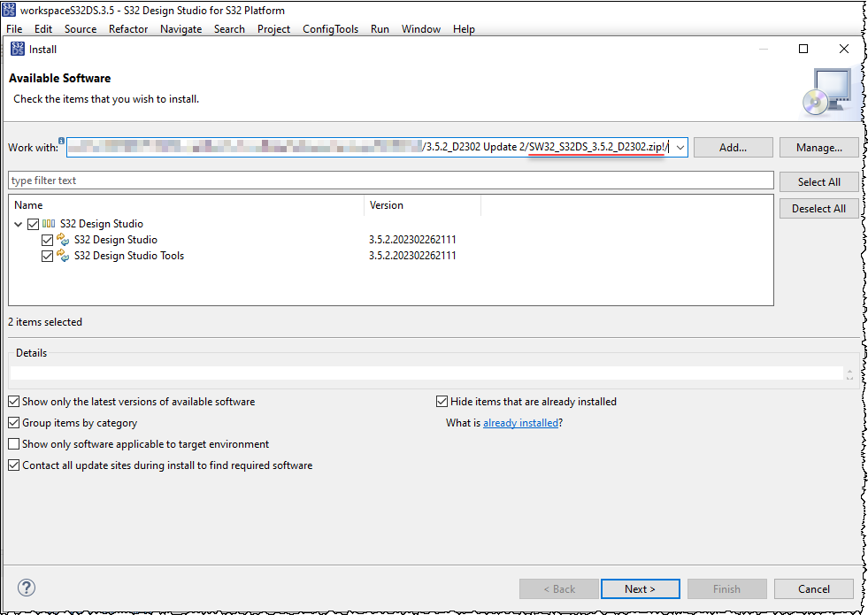This screenshot has width=868, height=615.
Task: Open the Work with site dropdown arrow
Action: pos(680,148)
